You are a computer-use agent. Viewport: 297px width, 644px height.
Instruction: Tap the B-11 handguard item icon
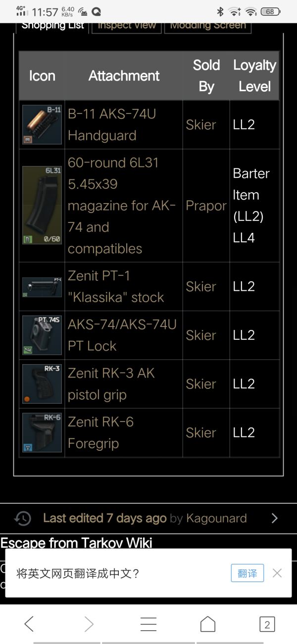click(x=42, y=124)
